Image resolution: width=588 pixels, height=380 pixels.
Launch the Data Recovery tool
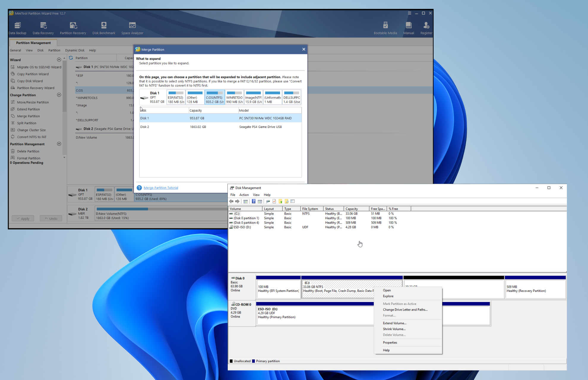43,28
